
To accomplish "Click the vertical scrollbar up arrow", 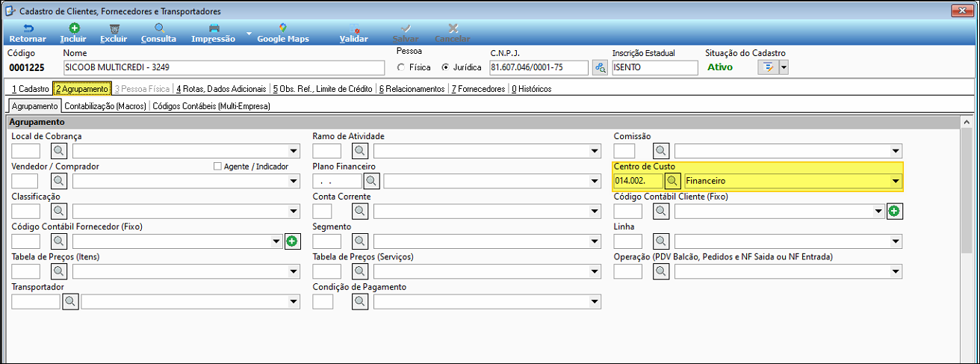I will [x=966, y=122].
